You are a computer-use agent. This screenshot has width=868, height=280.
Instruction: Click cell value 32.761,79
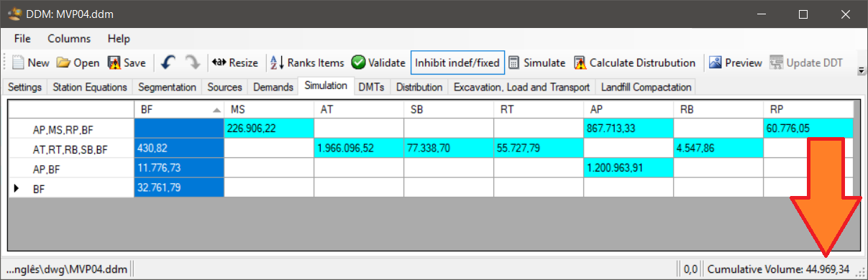click(179, 187)
